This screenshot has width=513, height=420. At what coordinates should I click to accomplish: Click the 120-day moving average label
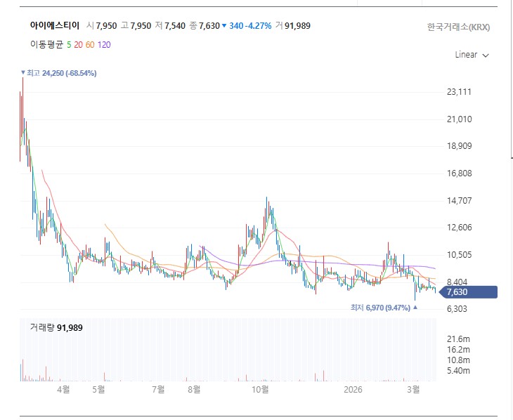point(104,45)
